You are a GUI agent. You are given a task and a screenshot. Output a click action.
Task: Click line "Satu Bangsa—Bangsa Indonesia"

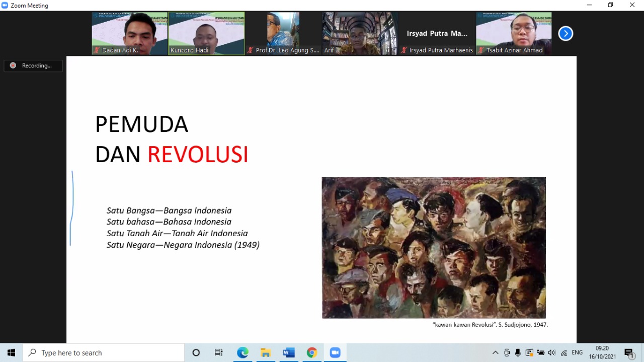point(169,210)
